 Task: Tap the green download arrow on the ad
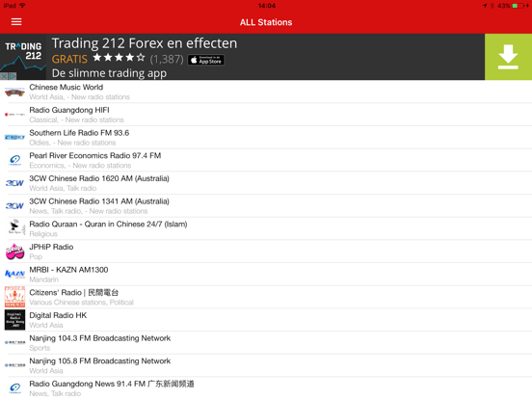(508, 57)
